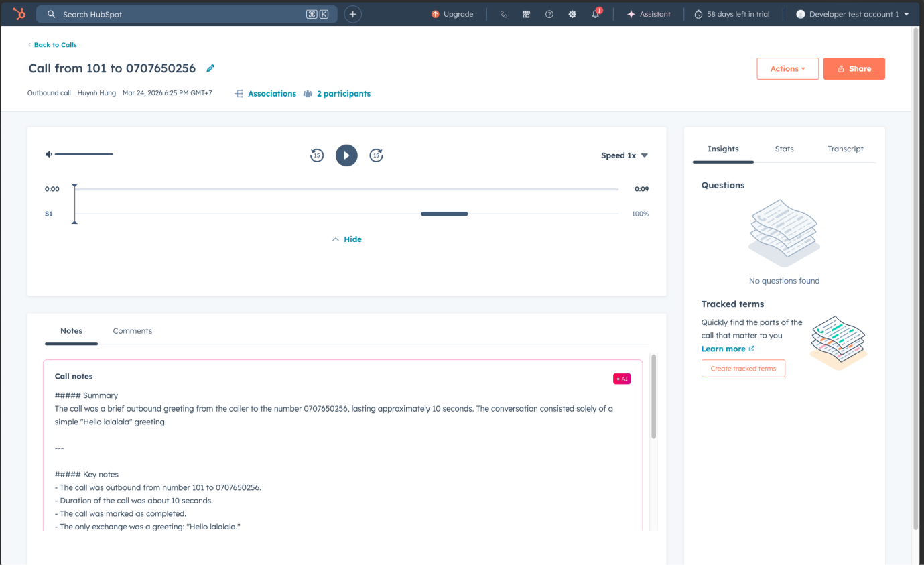Open the Actions dropdown

[787, 69]
